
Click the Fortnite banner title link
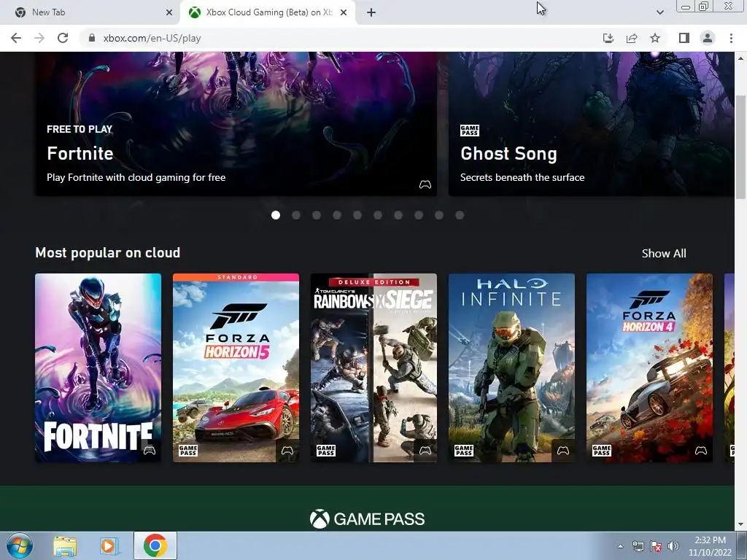(x=80, y=153)
